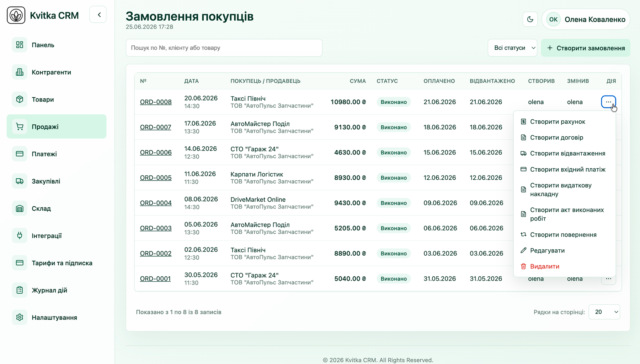Viewport: 640px width, 364px height.
Task: Choose Створити видаткову накладну from menu
Action: click(x=565, y=190)
